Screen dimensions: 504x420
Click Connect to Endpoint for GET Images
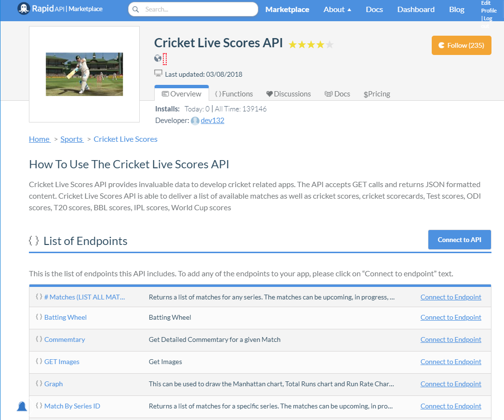pos(451,362)
